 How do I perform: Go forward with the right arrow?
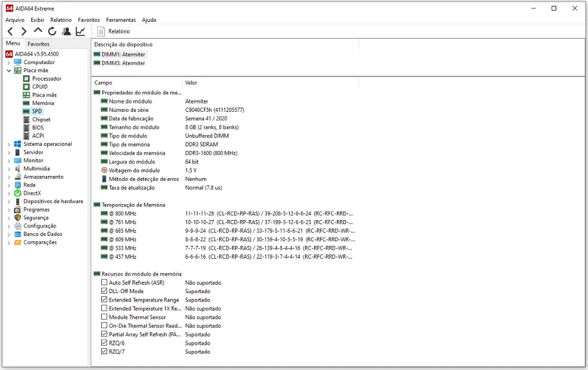(x=24, y=32)
